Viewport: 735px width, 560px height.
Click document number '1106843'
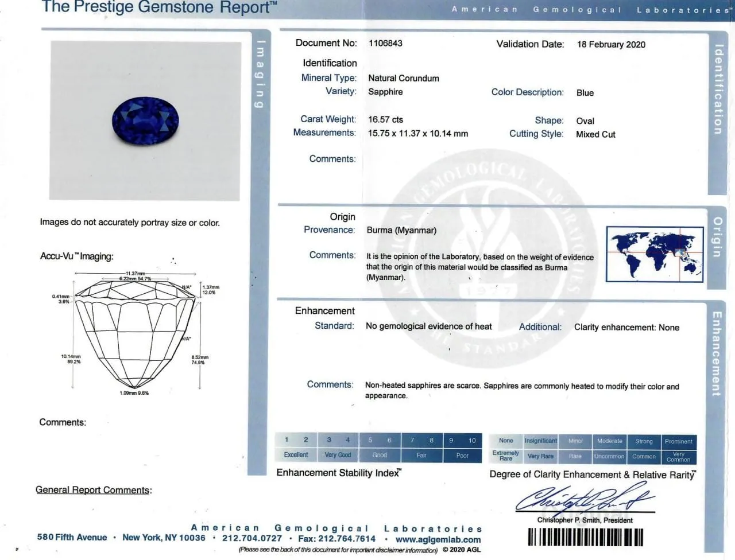point(385,43)
